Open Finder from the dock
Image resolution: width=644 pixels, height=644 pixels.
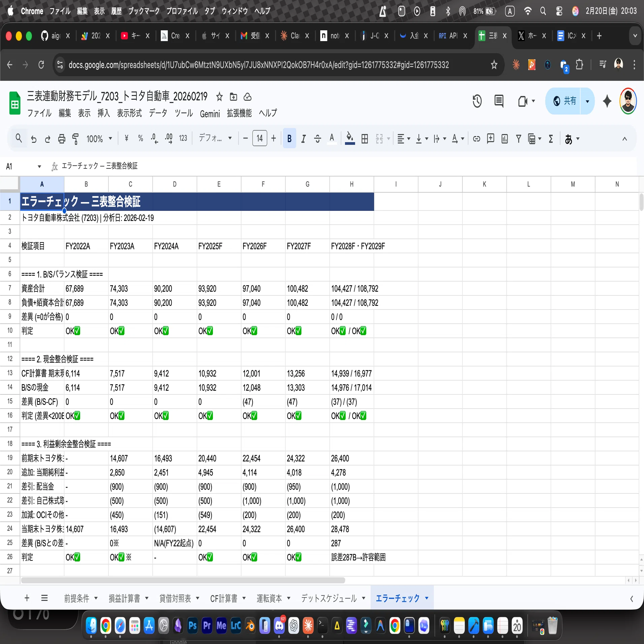tap(91, 626)
